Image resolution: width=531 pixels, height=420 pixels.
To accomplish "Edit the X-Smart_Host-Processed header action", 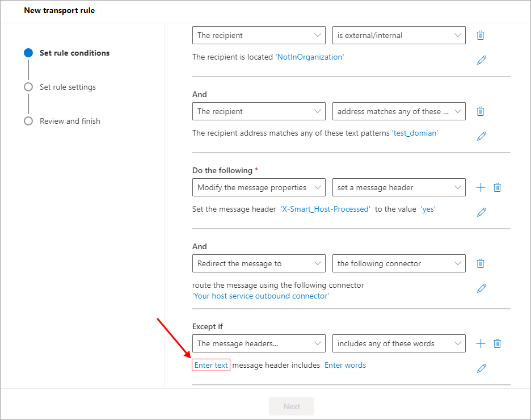I will click(x=482, y=212).
